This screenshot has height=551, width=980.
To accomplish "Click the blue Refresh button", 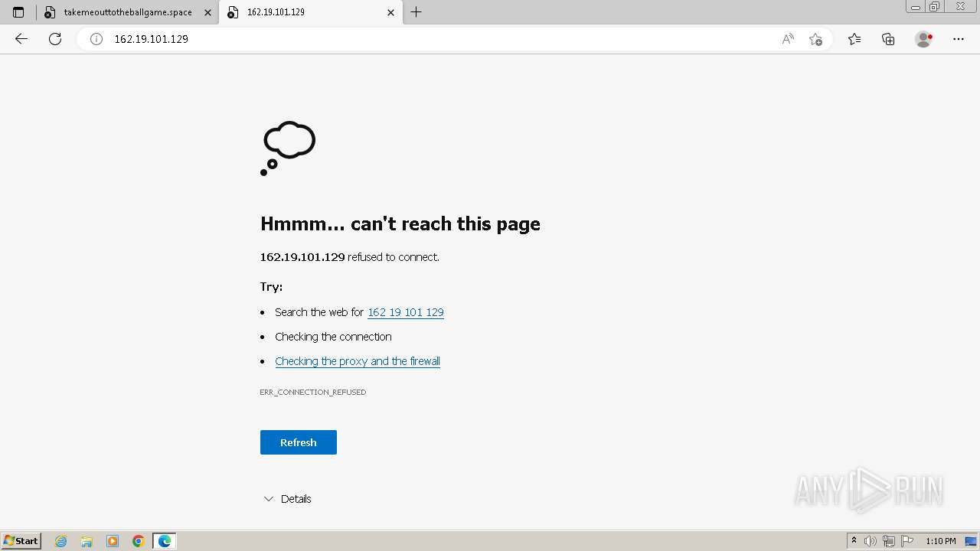I will pos(299,442).
